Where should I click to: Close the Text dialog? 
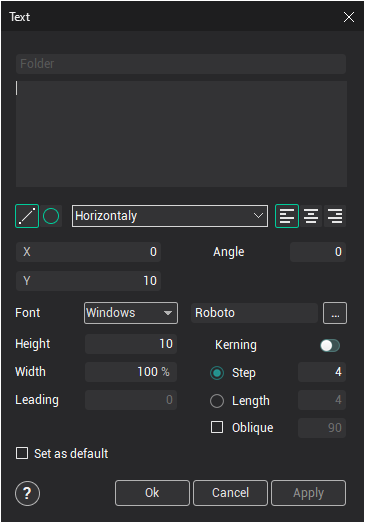click(349, 17)
